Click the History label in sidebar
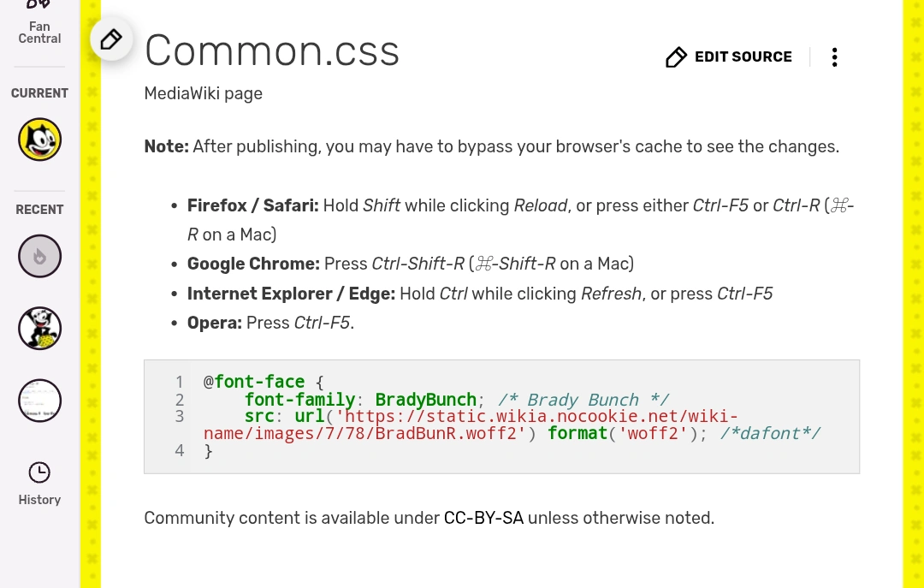The image size is (924, 588). click(39, 500)
